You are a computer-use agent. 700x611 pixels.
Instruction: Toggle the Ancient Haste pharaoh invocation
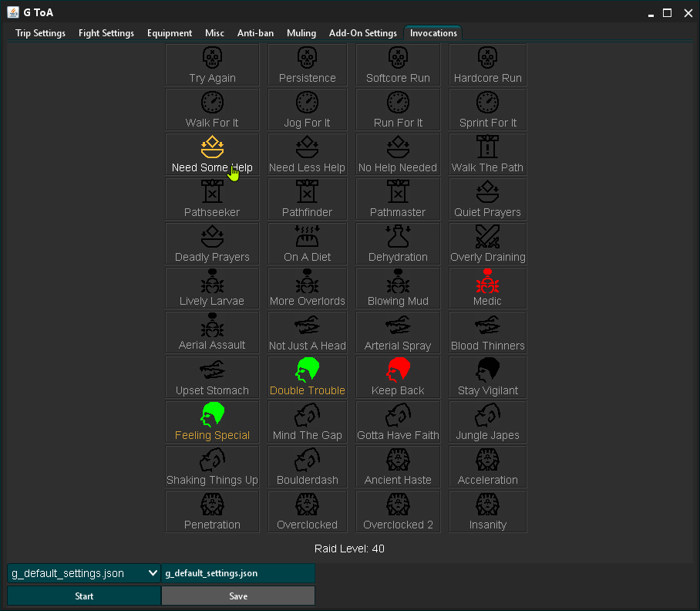[x=398, y=466]
